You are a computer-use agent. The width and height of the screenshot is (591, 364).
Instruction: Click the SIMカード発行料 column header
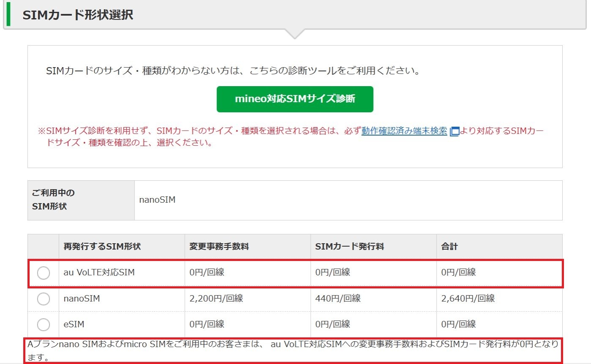[x=350, y=247]
